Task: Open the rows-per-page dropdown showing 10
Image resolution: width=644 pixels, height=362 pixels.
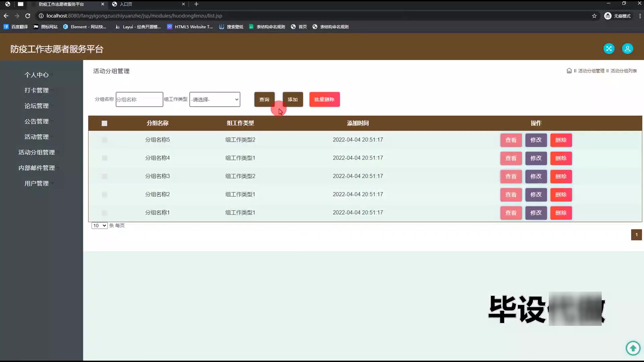Action: [x=99, y=226]
